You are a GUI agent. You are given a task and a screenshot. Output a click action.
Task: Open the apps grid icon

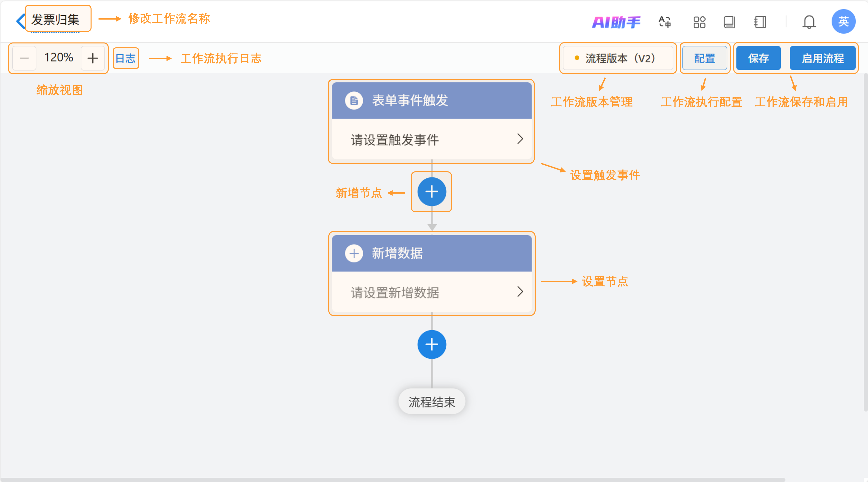coord(699,22)
